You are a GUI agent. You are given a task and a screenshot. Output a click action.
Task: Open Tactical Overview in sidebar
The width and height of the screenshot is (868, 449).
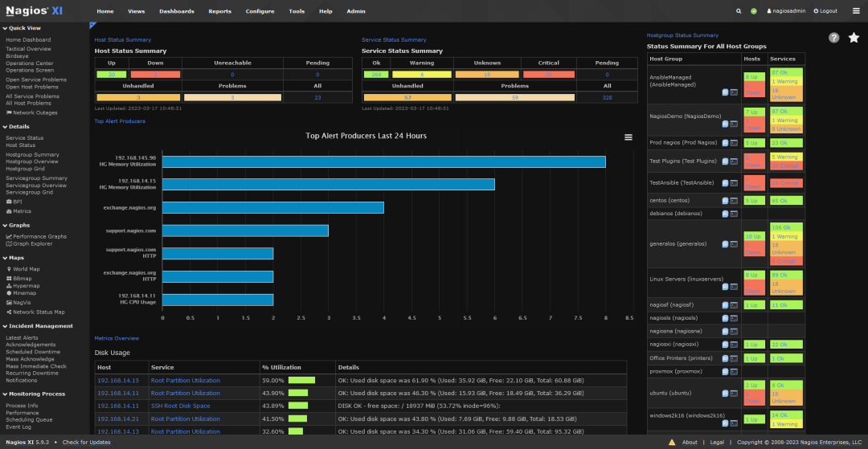[28, 49]
